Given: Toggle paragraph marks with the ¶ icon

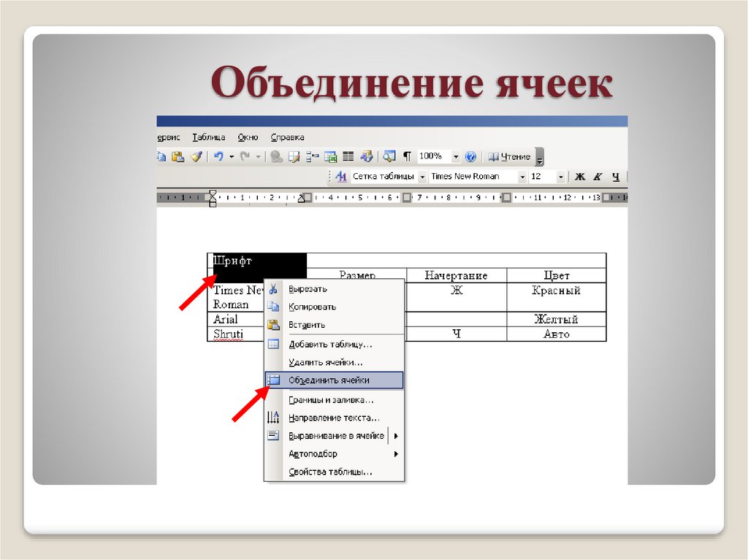Looking at the screenshot, I should point(406,156).
